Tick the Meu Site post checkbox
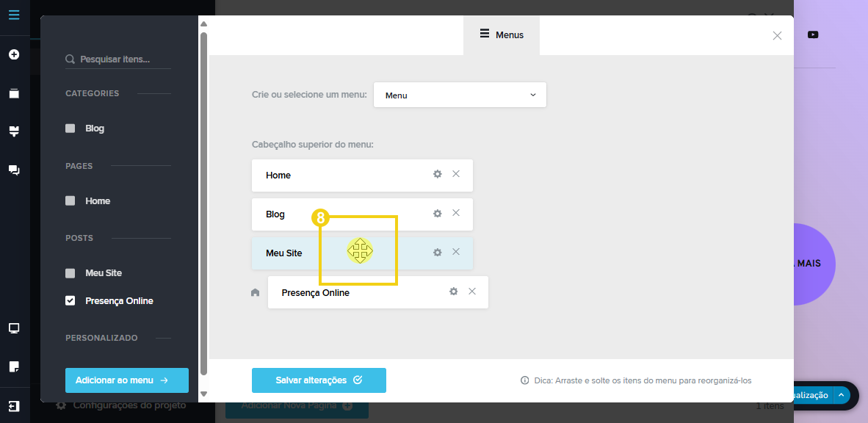 coord(70,272)
